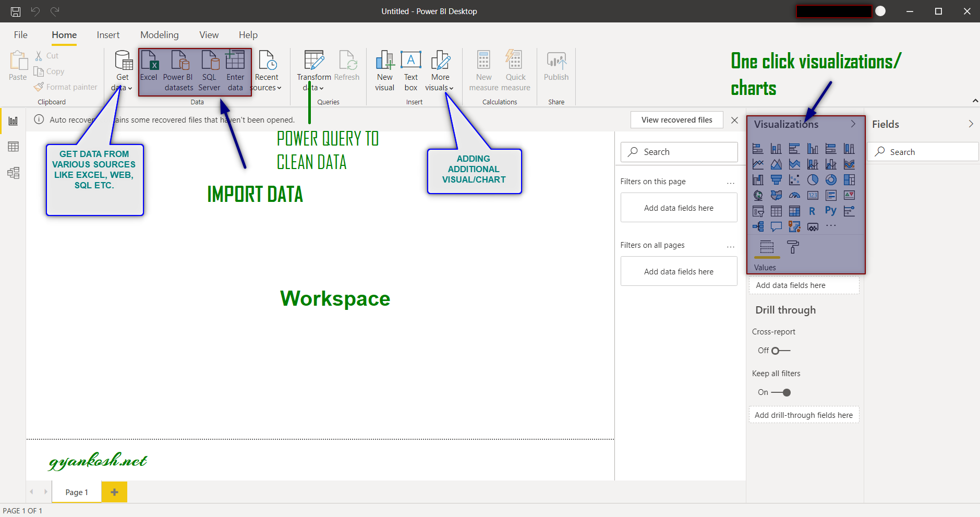This screenshot has width=980, height=517.
Task: Select the matrix visualization
Action: pyautogui.click(x=794, y=211)
